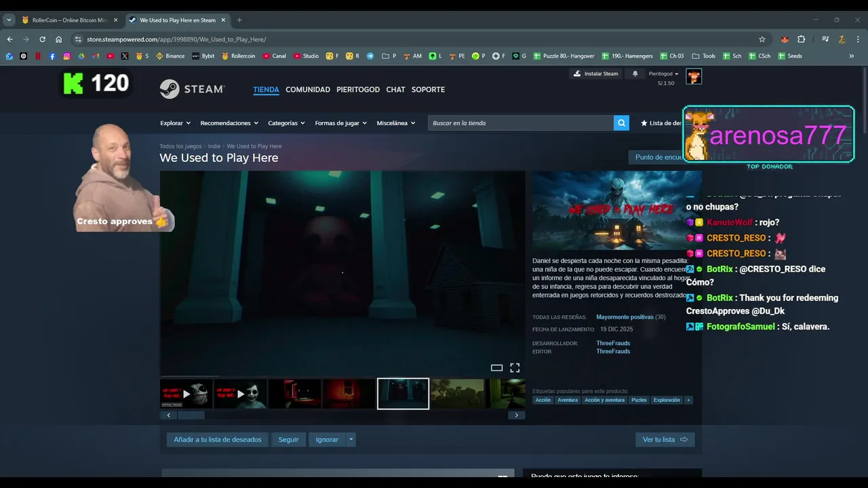Go back using browser back arrow
The width and height of the screenshot is (868, 488).
click(9, 39)
